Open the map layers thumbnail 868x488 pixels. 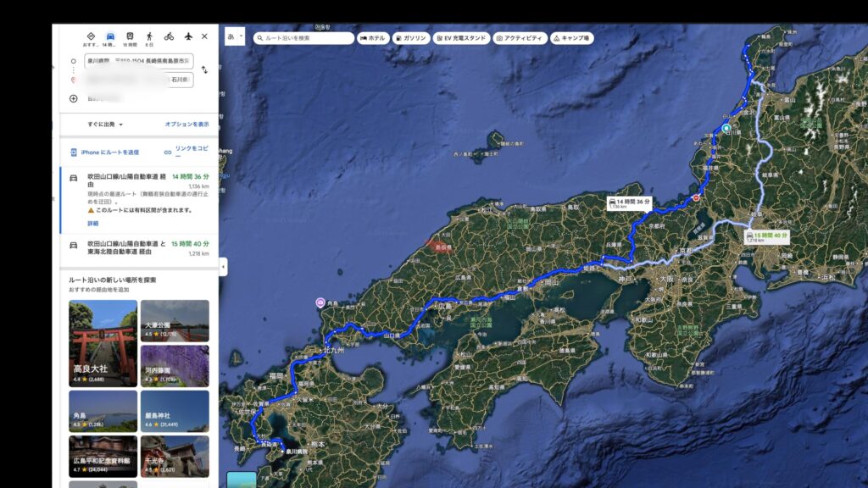(242, 480)
